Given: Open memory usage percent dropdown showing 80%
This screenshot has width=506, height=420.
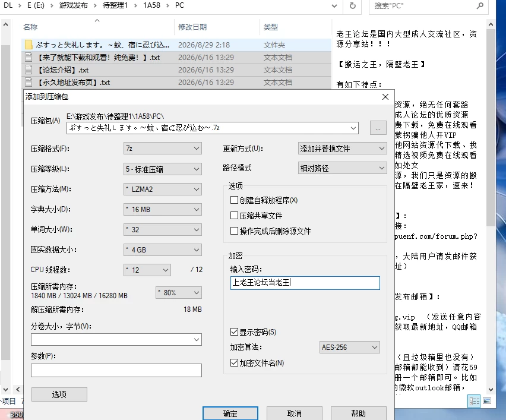Looking at the screenshot, I should click(x=179, y=292).
